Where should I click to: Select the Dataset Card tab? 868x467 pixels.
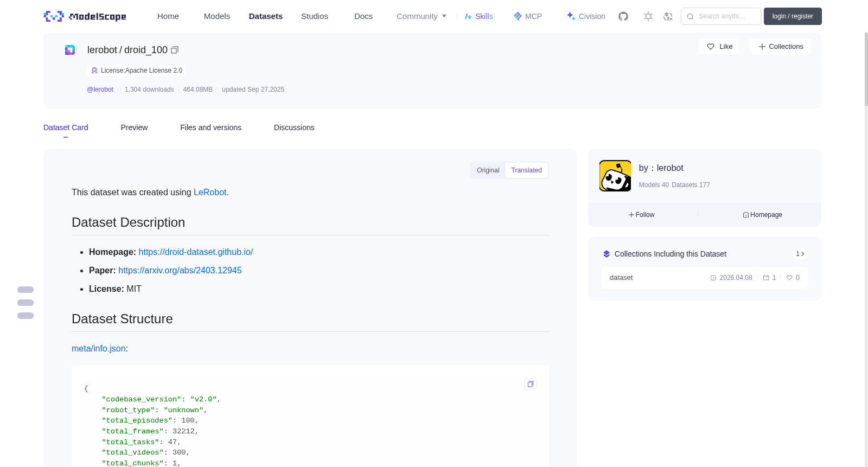pyautogui.click(x=66, y=127)
